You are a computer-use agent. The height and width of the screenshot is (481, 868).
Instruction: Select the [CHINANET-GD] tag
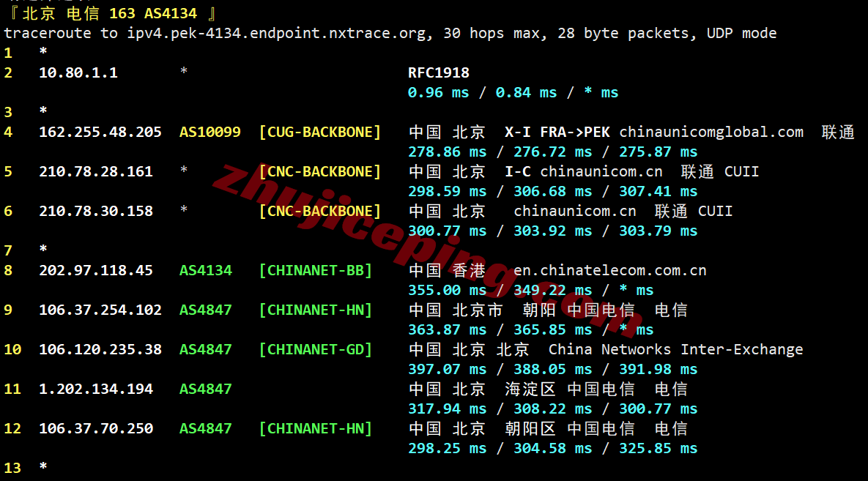click(316, 350)
